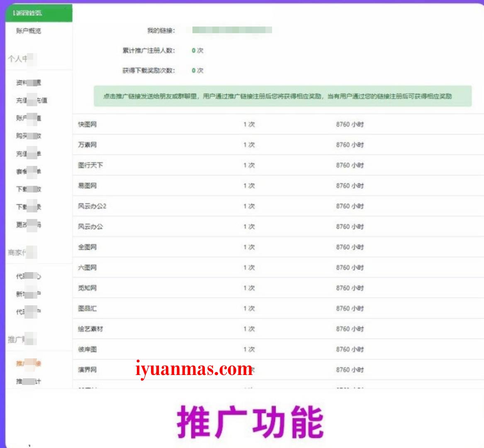Click the 快图网 row name
484x448 pixels.
point(88,124)
